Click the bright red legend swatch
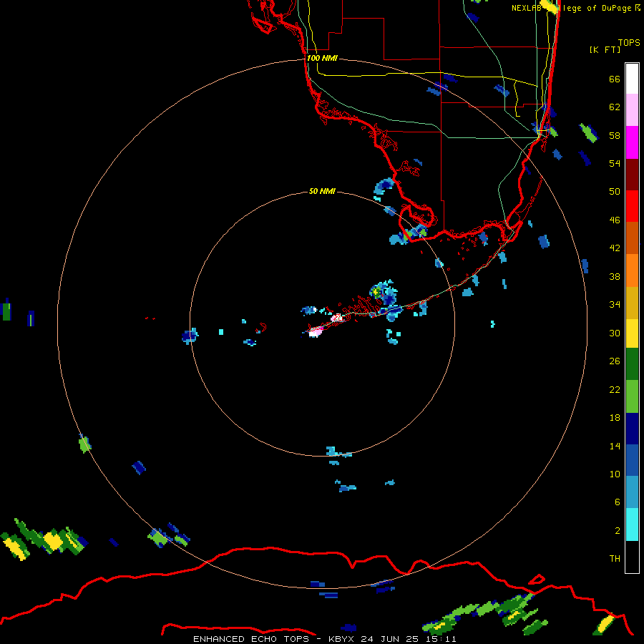This screenshot has width=644, height=644. (632, 206)
